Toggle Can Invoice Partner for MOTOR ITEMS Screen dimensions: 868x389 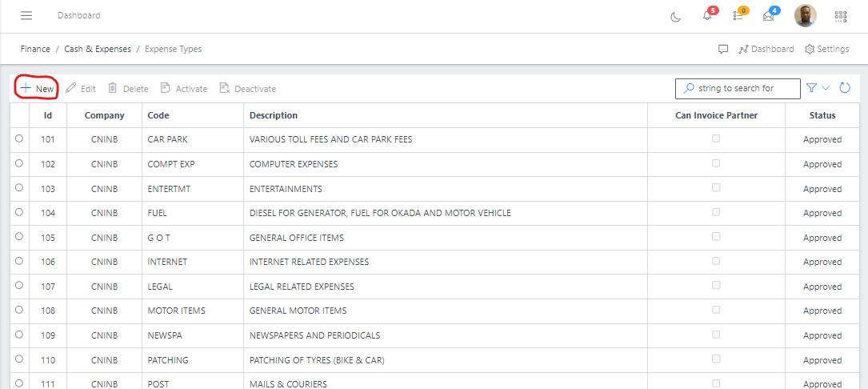coord(716,310)
